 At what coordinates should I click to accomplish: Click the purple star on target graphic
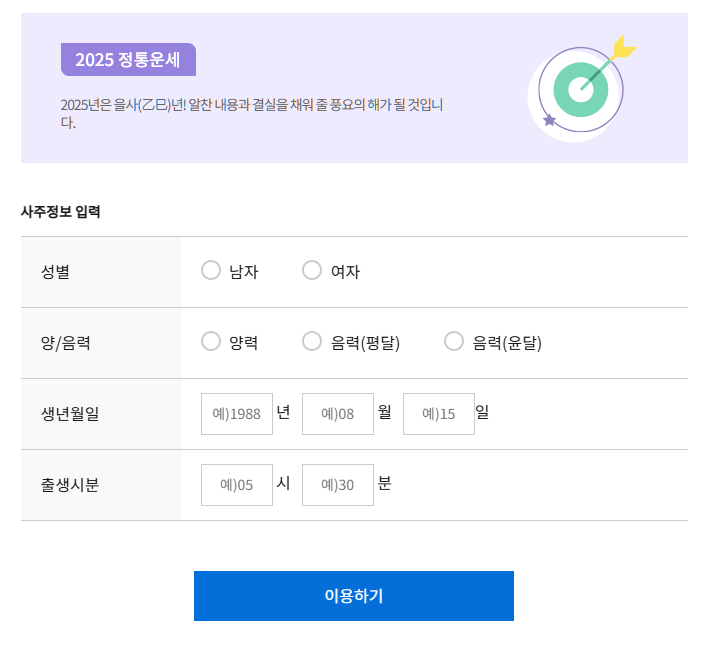(549, 120)
